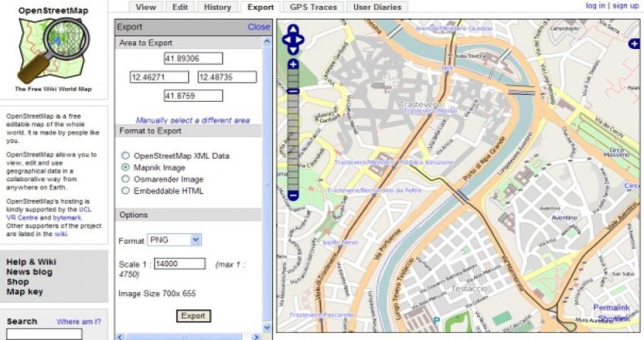This screenshot has height=340, width=644.
Task: Click the Trastevere label on map
Action: point(420,105)
